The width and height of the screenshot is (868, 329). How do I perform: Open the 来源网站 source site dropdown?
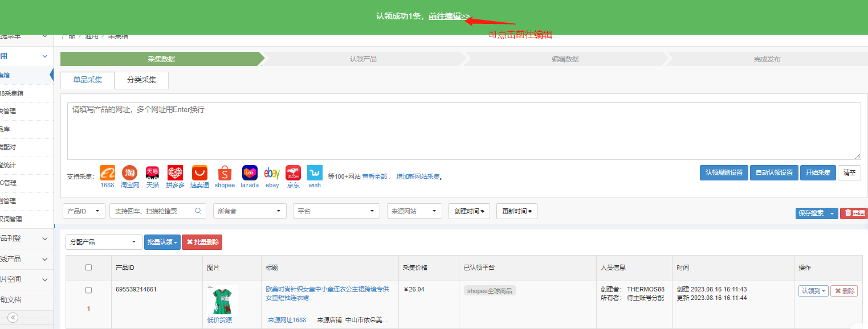tap(414, 211)
